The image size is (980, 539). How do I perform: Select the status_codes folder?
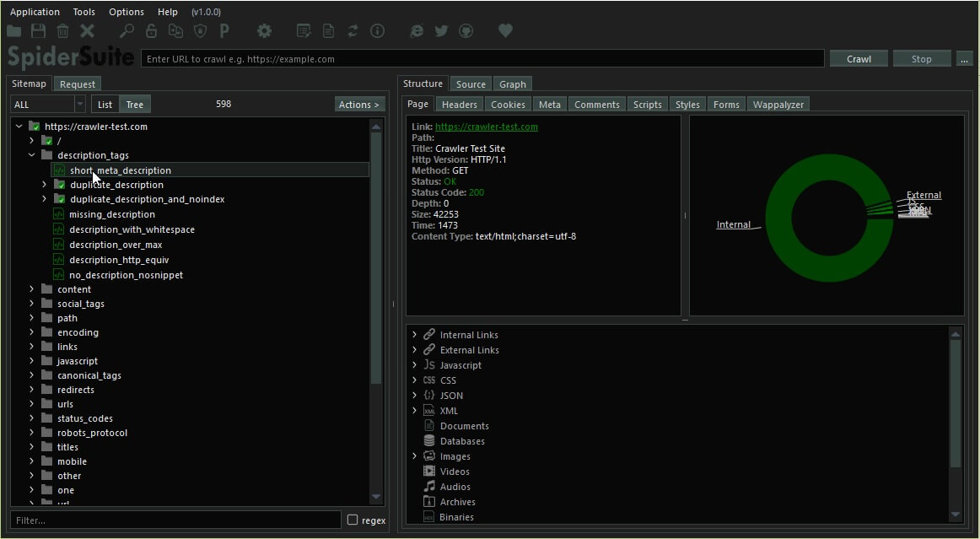click(x=85, y=418)
